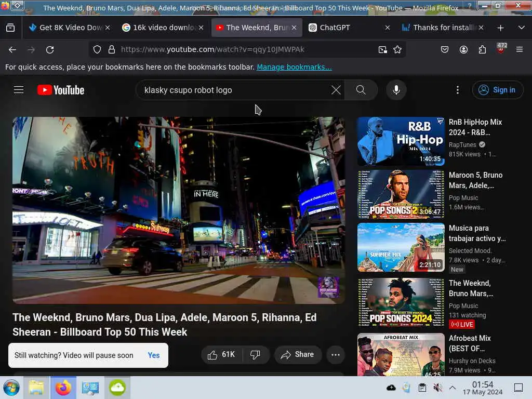Screen dimensions: 532x399
Task: Open Firefox account icon
Action: click(x=463, y=50)
